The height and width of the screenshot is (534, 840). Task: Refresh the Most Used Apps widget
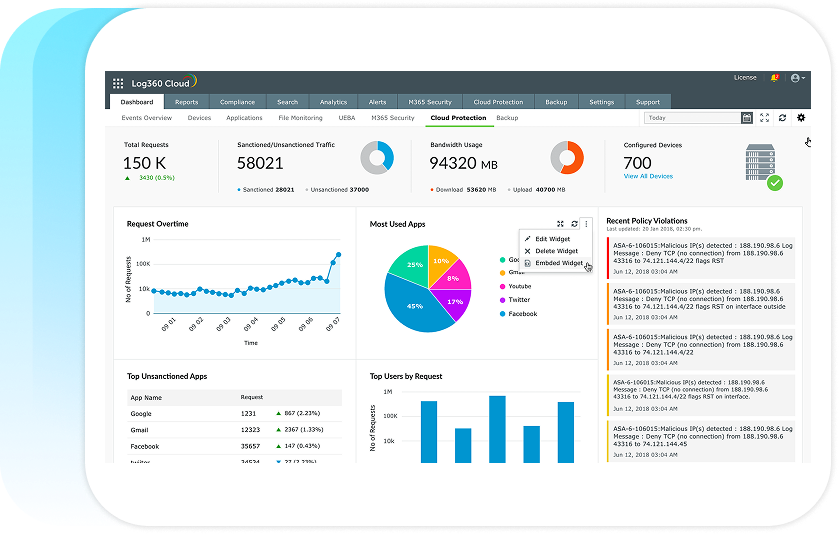point(574,224)
